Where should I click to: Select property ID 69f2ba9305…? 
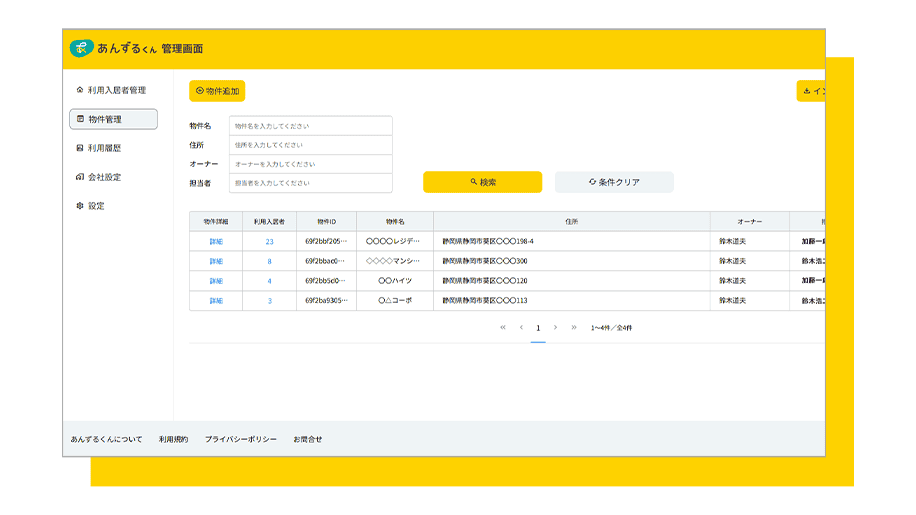326,301
